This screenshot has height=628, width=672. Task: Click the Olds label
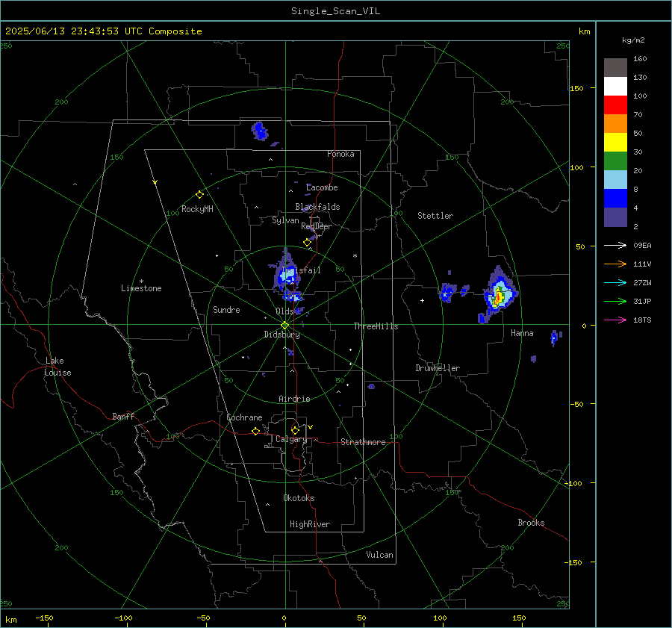[x=284, y=311]
